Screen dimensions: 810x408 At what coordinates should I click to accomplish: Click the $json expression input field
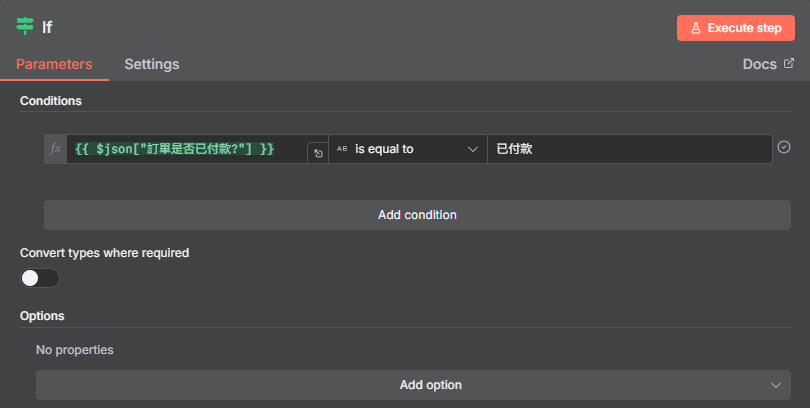tap(187, 149)
